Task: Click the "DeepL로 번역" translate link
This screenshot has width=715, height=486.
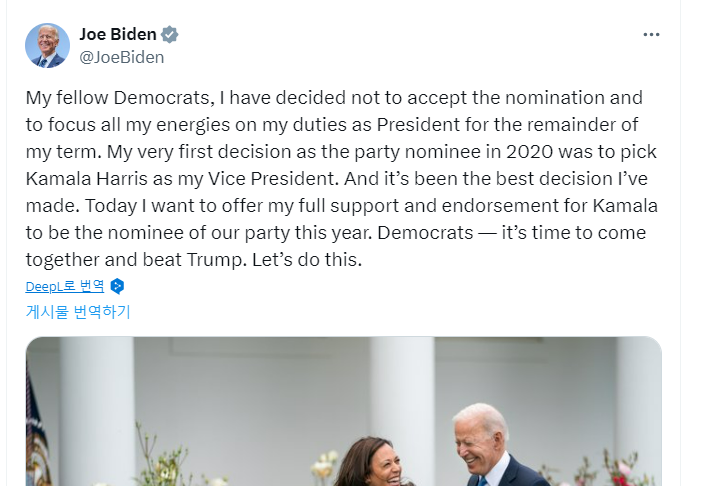Action: coord(65,286)
